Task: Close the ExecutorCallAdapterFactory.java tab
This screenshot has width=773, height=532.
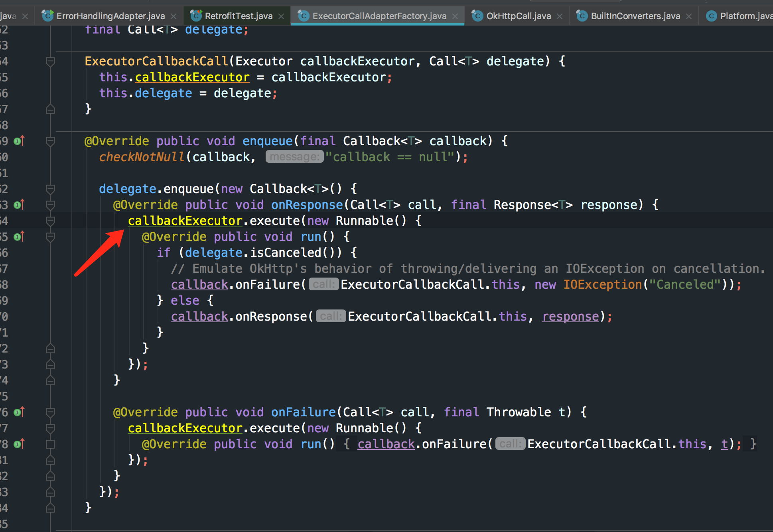Action: pos(455,16)
